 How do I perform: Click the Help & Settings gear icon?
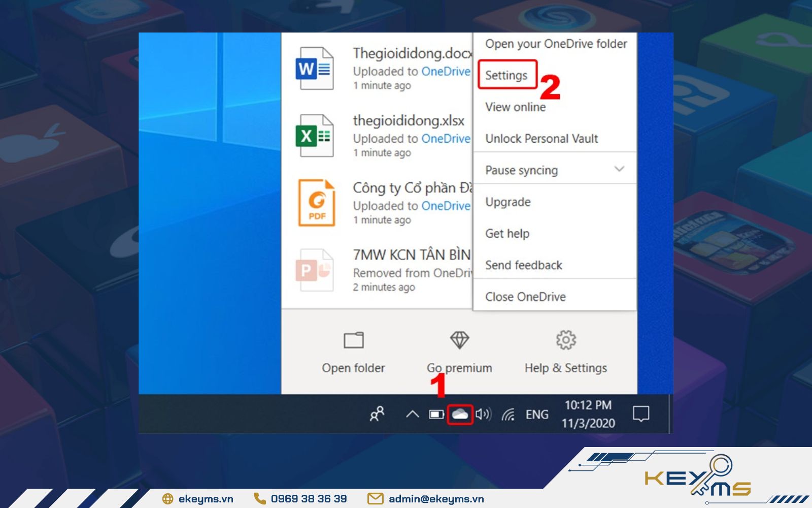coord(566,340)
